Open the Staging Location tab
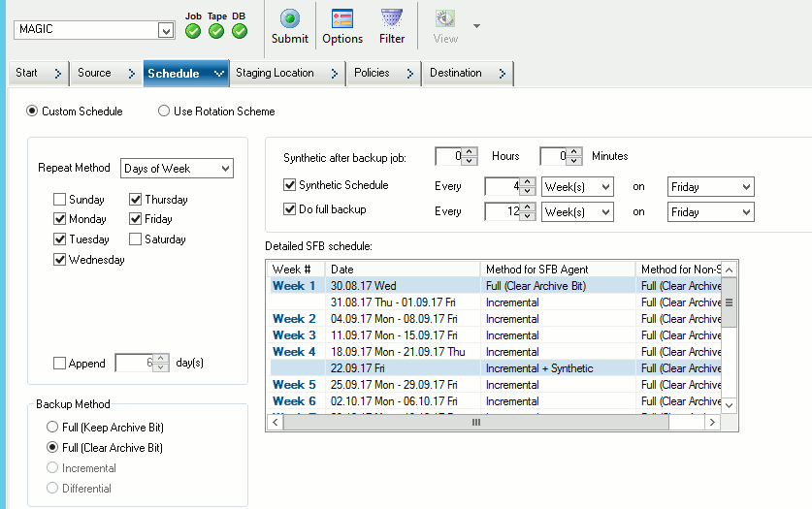This screenshot has height=509, width=812. click(x=287, y=73)
